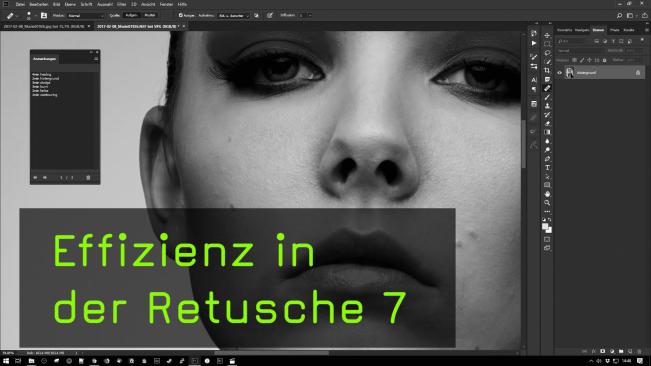Toggle Quick Mask mode icon

tap(547, 239)
